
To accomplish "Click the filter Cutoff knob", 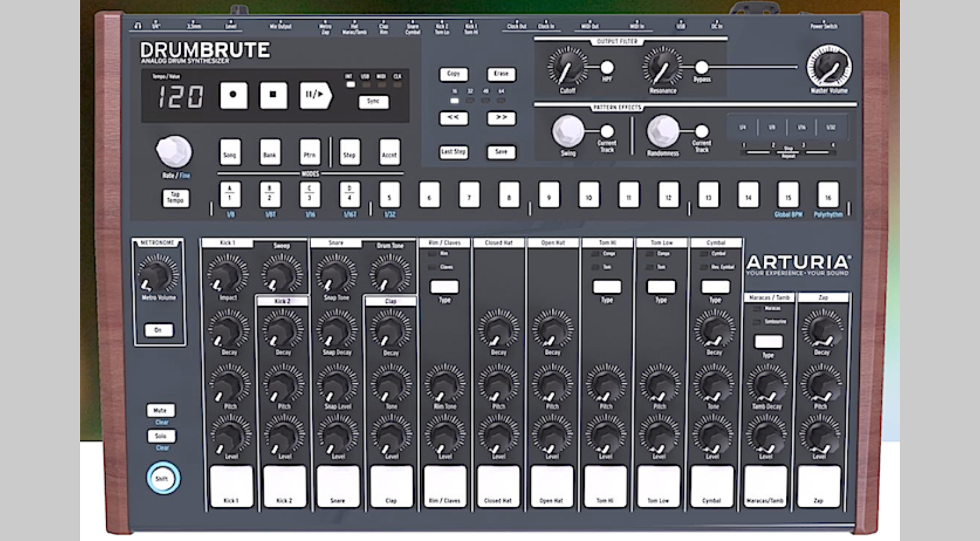I will [567, 67].
